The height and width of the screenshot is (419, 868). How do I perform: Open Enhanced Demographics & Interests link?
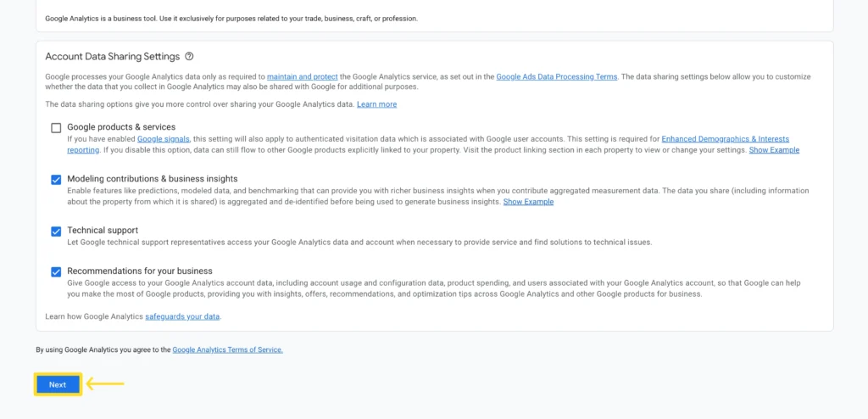(x=726, y=139)
